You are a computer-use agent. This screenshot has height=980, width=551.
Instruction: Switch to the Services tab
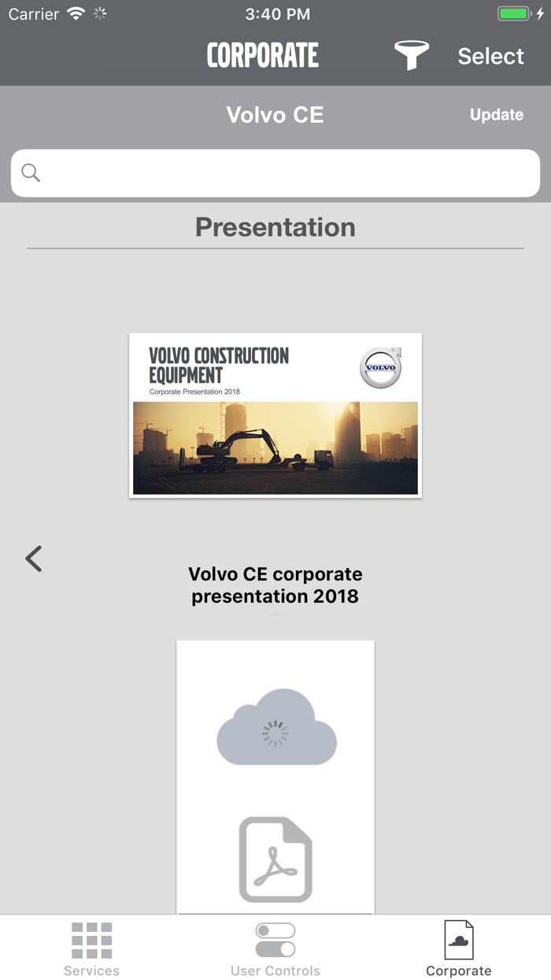click(x=92, y=971)
